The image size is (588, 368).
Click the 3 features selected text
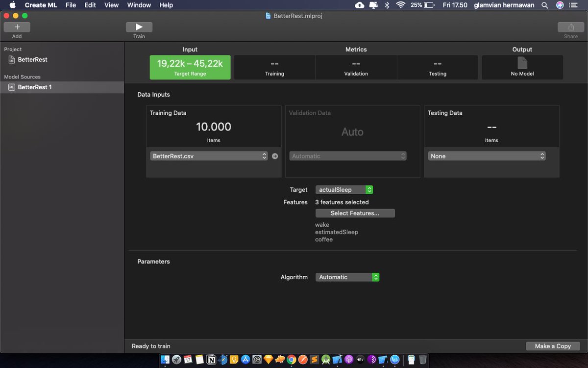(x=342, y=202)
